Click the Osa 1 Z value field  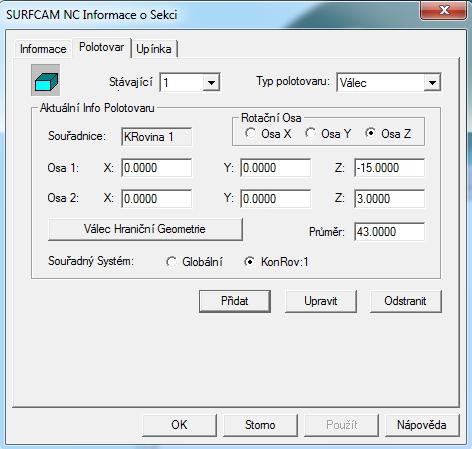coord(389,168)
